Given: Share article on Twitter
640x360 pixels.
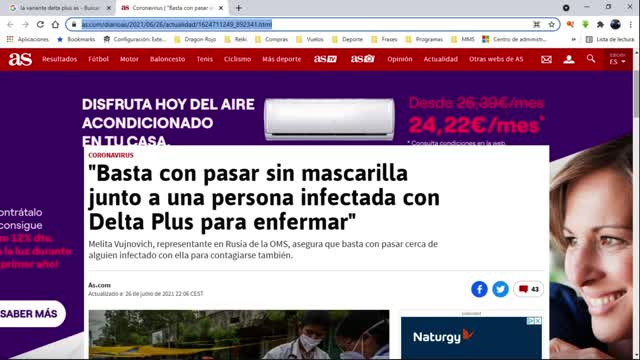Looking at the screenshot, I should point(500,289).
